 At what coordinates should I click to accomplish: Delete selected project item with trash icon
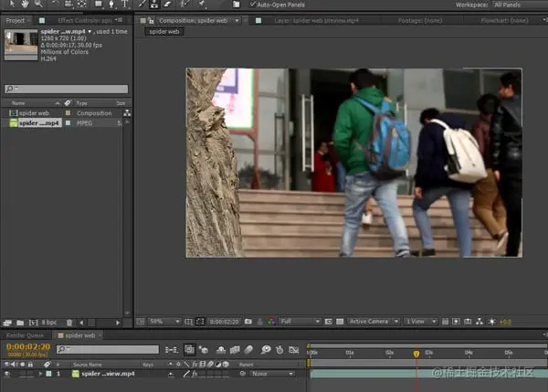[69, 323]
